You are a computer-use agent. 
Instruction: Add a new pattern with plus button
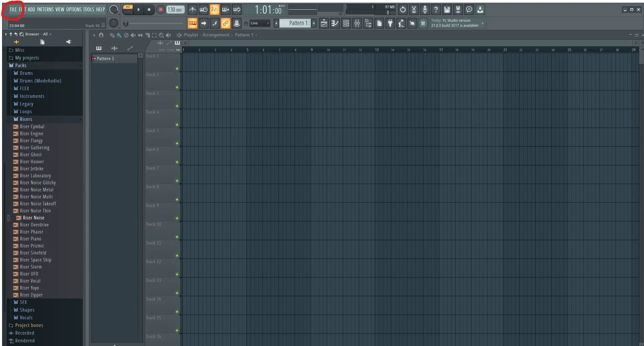[x=314, y=23]
